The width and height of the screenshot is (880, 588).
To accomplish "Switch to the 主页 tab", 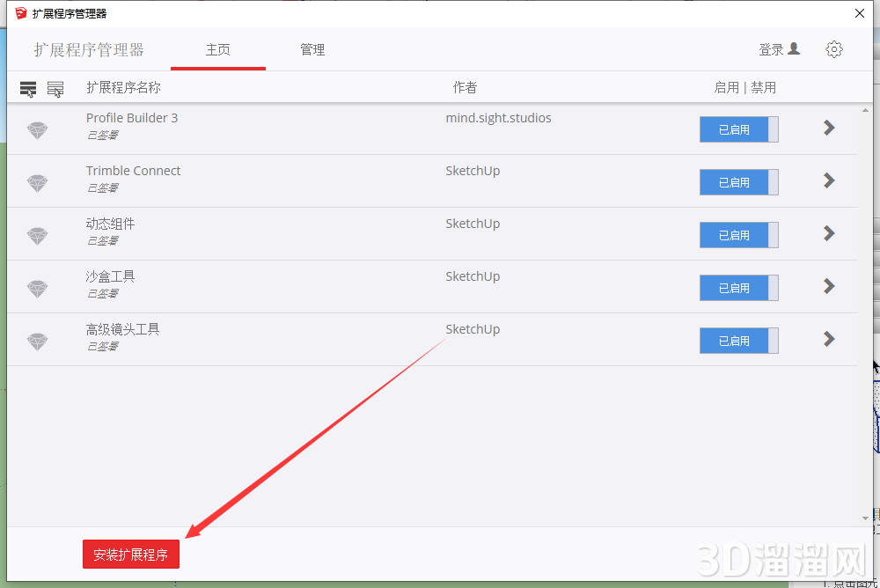I will coord(217,50).
